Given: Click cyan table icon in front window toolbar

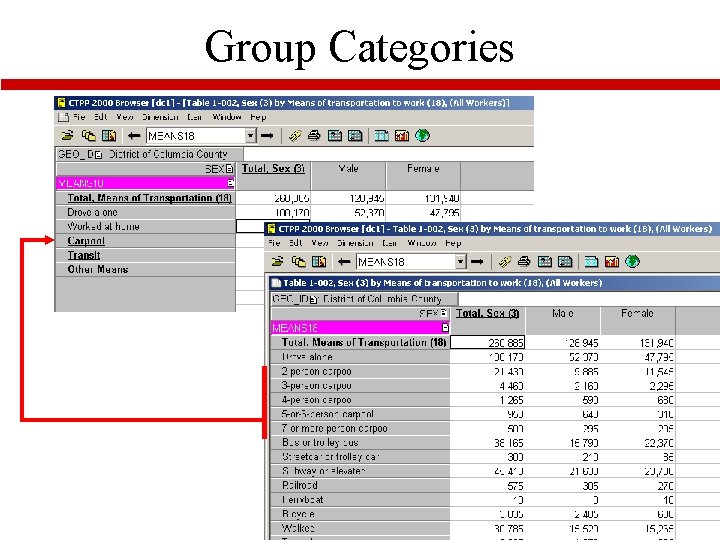Looking at the screenshot, I should 591,262.
